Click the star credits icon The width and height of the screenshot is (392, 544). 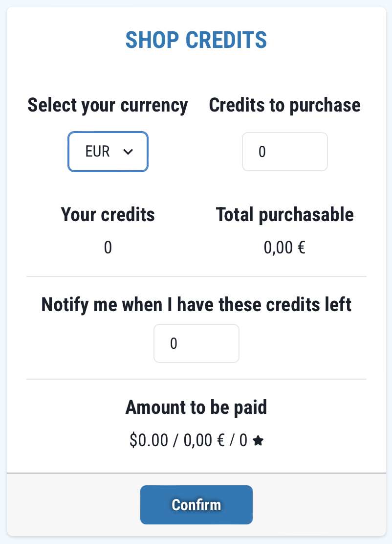(259, 441)
